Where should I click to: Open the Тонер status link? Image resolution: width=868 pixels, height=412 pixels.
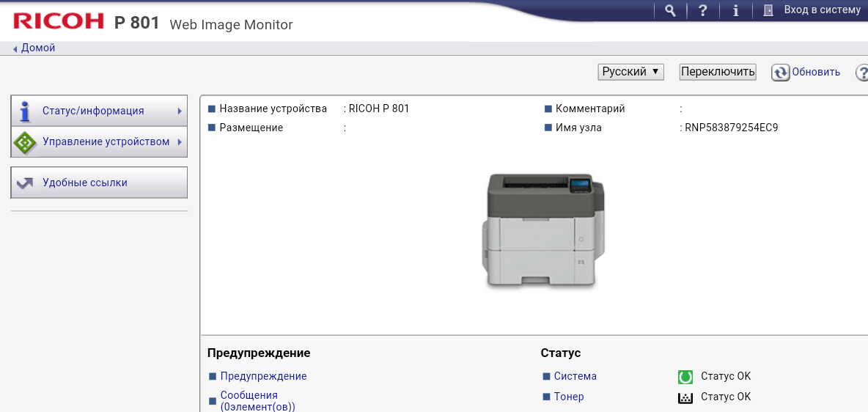tap(568, 397)
